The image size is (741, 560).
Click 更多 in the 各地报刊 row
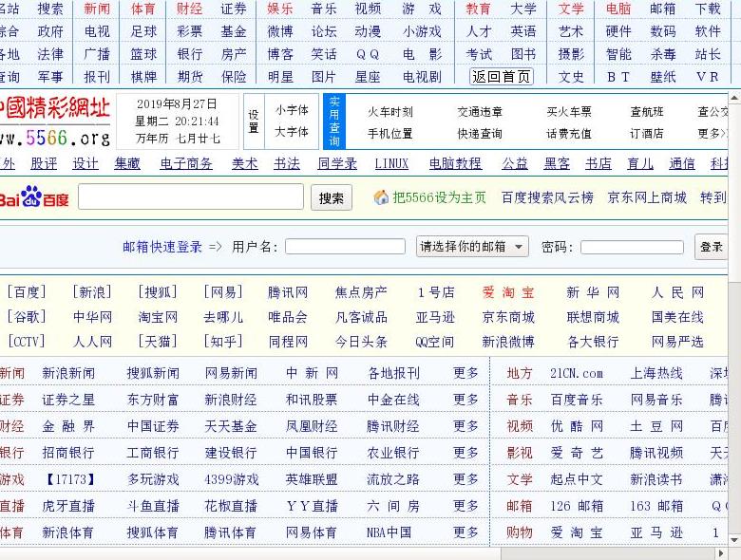point(465,373)
